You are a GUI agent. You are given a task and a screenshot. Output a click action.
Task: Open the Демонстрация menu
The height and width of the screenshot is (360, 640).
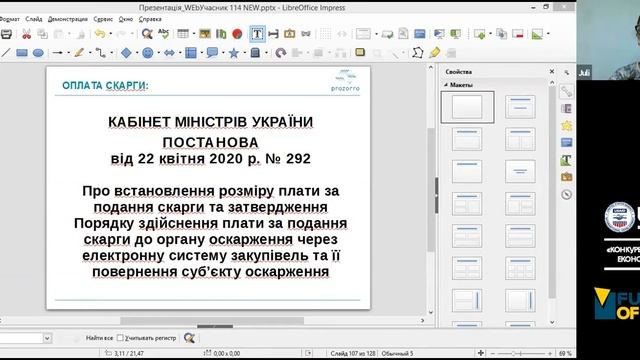click(x=68, y=19)
